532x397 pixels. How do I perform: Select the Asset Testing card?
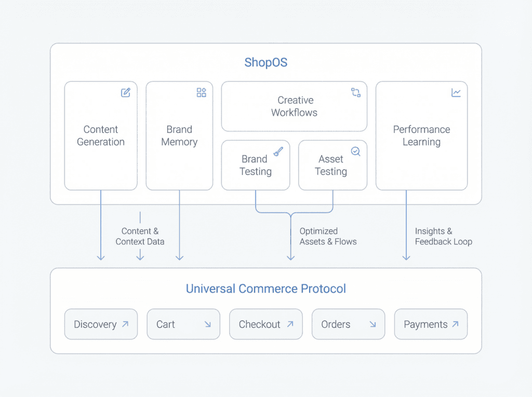click(333, 165)
